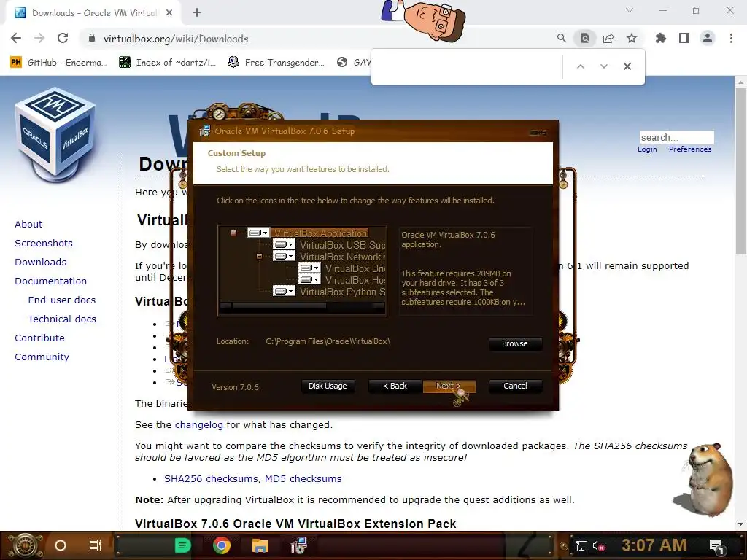Open End-user docs link
747x560 pixels.
(x=62, y=300)
